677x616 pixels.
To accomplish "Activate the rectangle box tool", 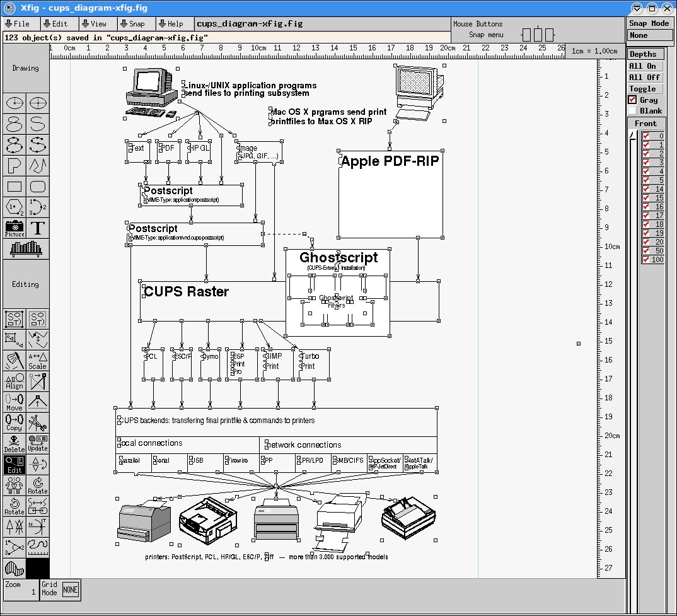I will pos(14,186).
